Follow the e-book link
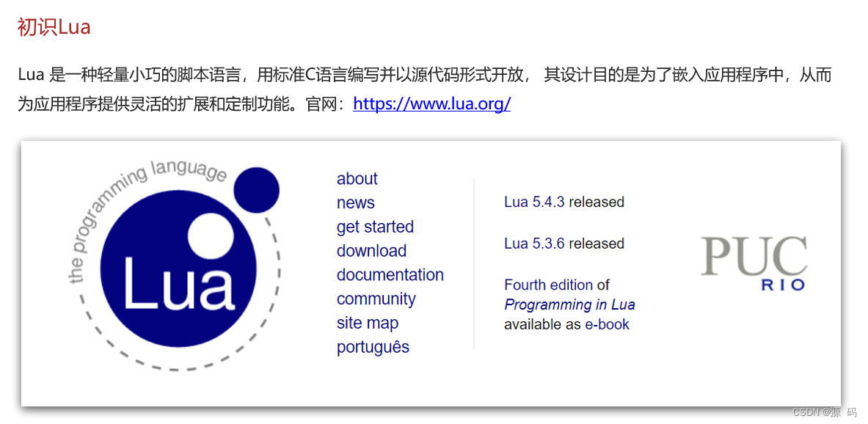Viewport: 868px width, 424px height. coord(608,324)
